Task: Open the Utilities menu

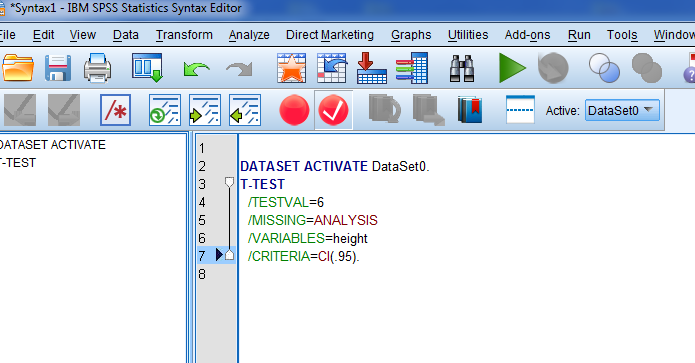Action: pos(468,35)
